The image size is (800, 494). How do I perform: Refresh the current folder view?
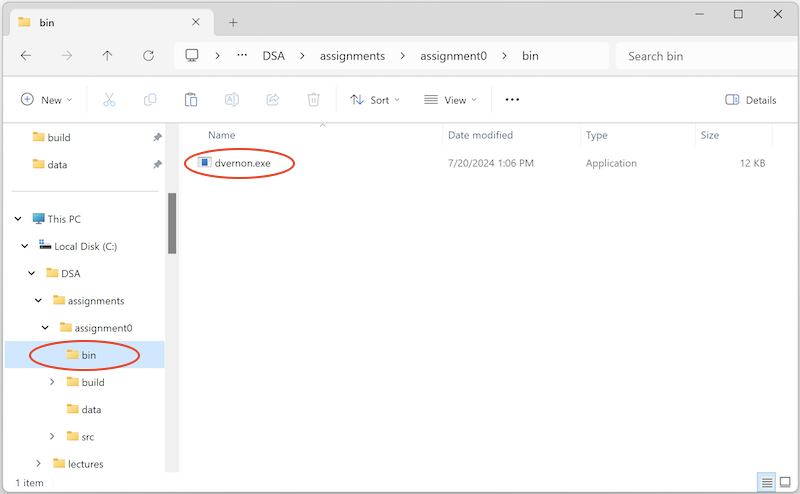tap(149, 56)
